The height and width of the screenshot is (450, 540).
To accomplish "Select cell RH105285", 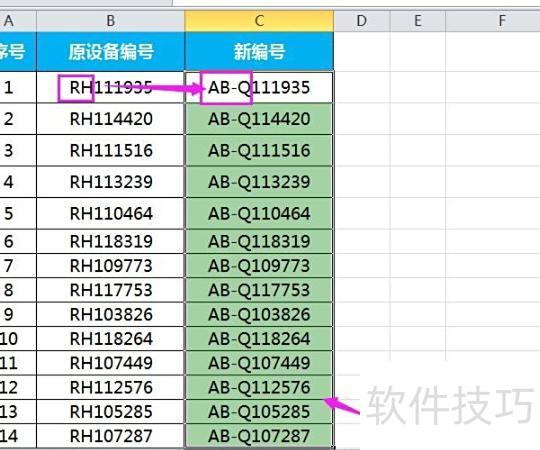I will [111, 412].
